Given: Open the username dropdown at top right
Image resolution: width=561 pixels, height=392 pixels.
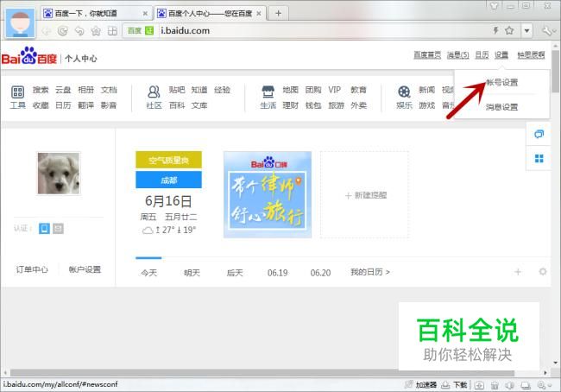Looking at the screenshot, I should tap(531, 54).
